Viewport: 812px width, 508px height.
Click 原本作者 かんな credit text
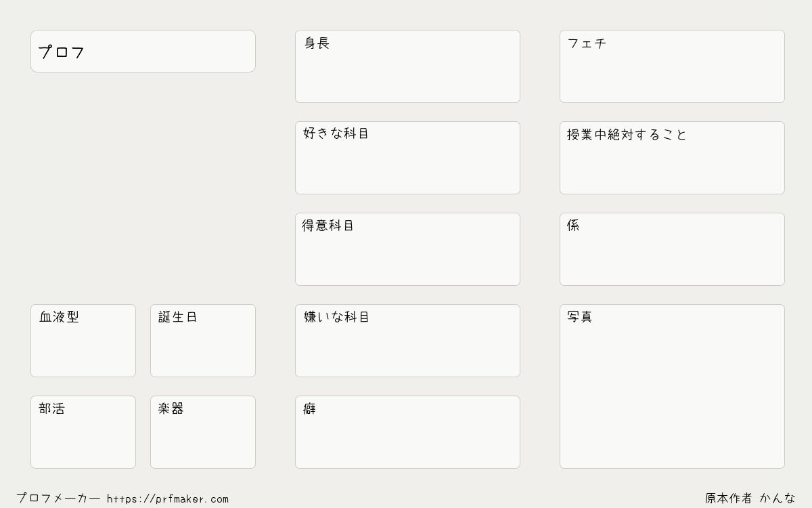750,499
